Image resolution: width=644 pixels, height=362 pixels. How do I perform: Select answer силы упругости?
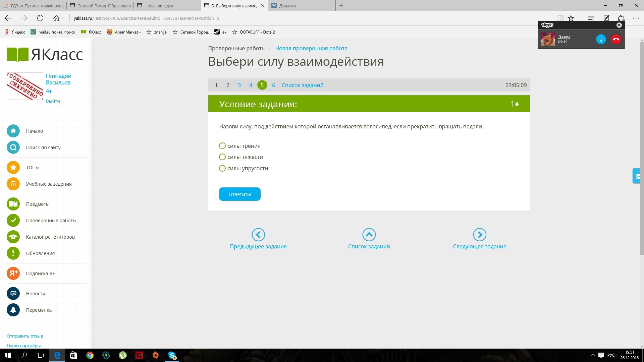(222, 168)
